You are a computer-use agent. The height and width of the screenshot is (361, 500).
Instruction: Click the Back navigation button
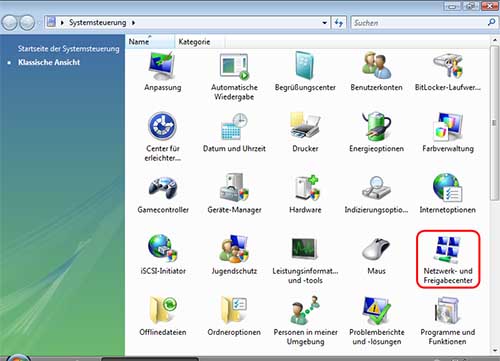coord(10,23)
